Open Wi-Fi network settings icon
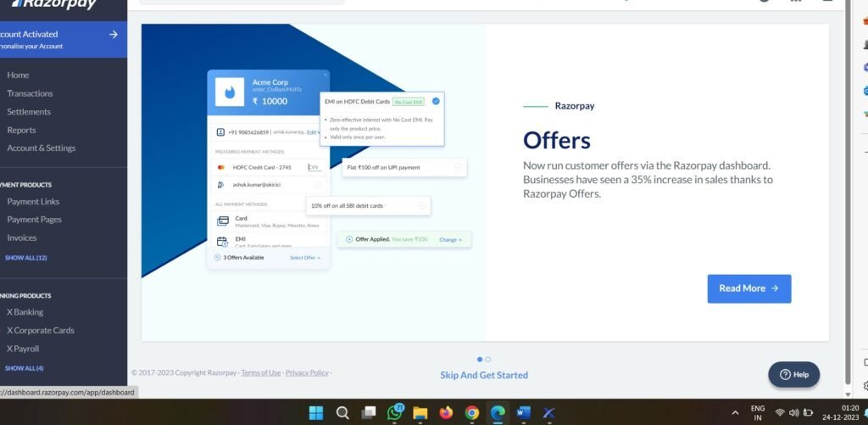The height and width of the screenshot is (425, 868). pos(780,413)
